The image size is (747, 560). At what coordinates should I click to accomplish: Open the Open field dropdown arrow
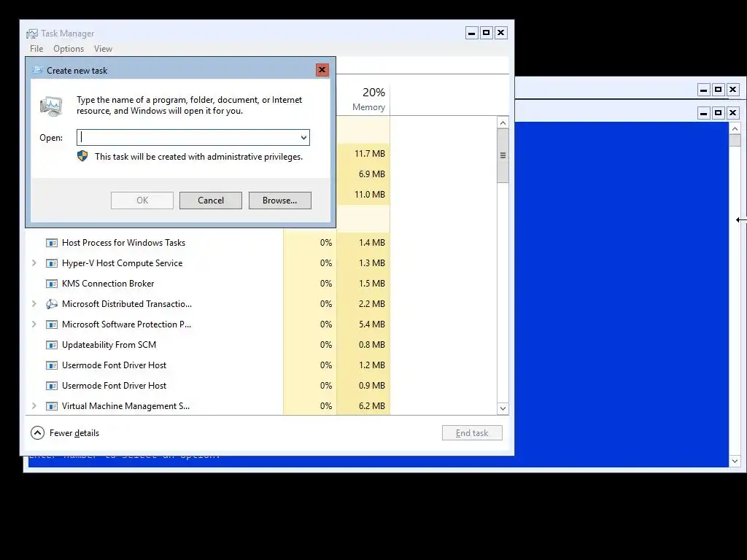[x=303, y=138]
